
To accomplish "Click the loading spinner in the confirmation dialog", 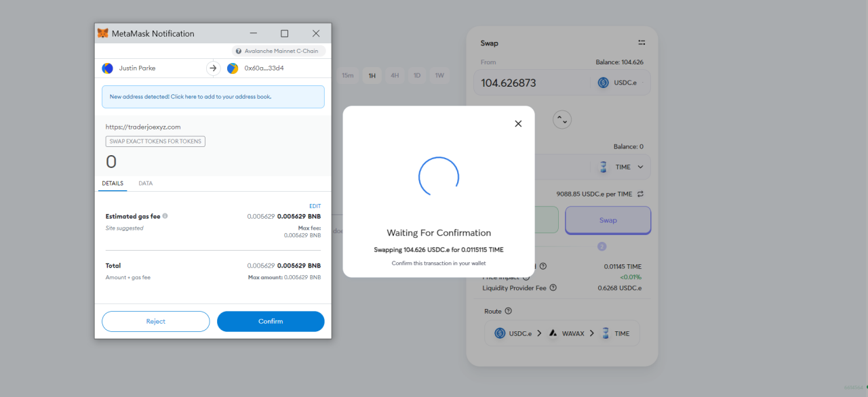I will pos(439,177).
